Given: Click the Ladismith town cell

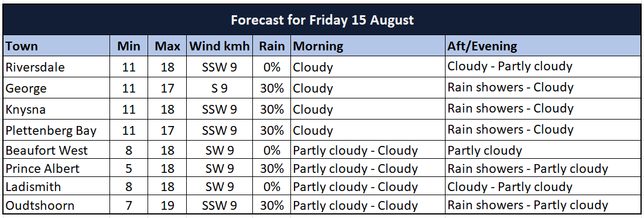Looking at the screenshot, I should tap(57, 187).
